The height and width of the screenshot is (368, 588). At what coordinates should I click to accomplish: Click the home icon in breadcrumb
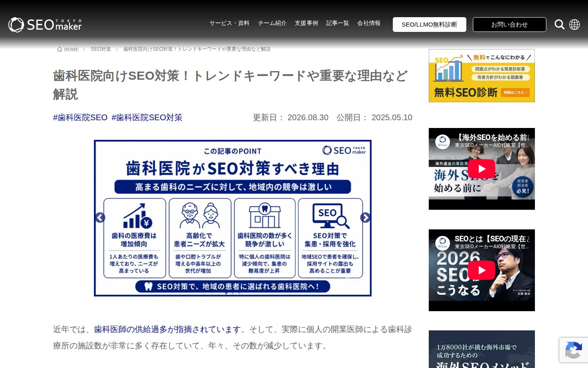click(x=60, y=49)
